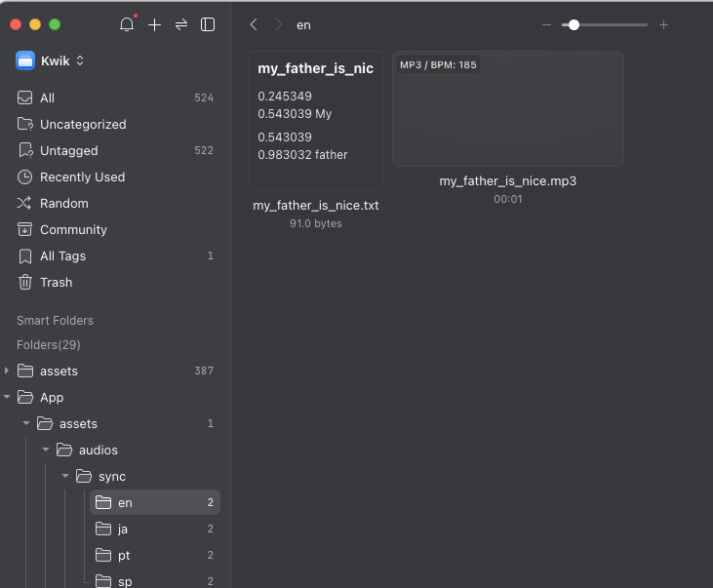
Task: Select the sp folder
Action: pyautogui.click(x=155, y=581)
